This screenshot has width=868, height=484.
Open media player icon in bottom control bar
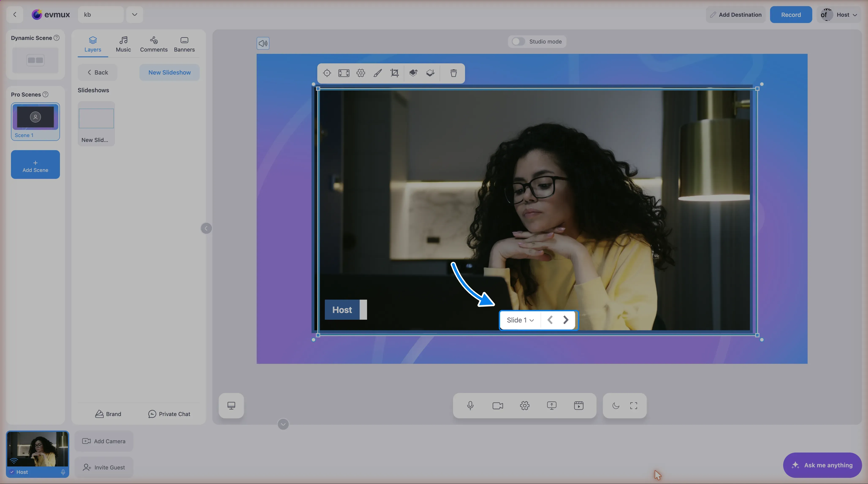coord(579,405)
